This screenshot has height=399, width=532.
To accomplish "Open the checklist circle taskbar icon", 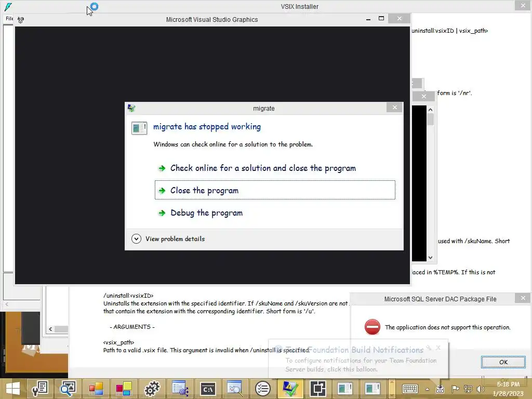I will [x=262, y=389].
